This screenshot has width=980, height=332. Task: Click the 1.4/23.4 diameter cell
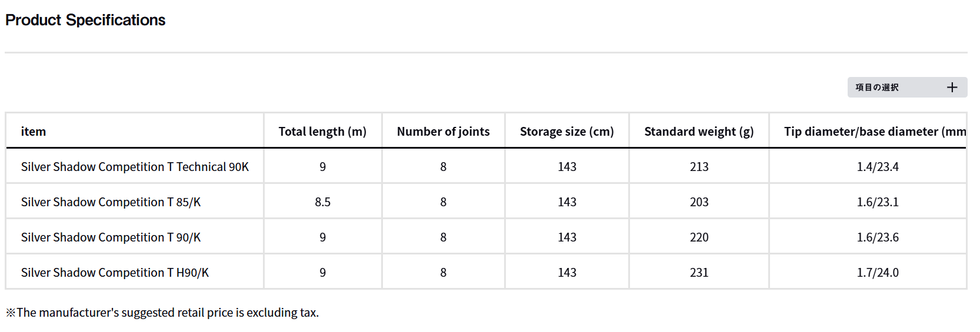pyautogui.click(x=877, y=167)
